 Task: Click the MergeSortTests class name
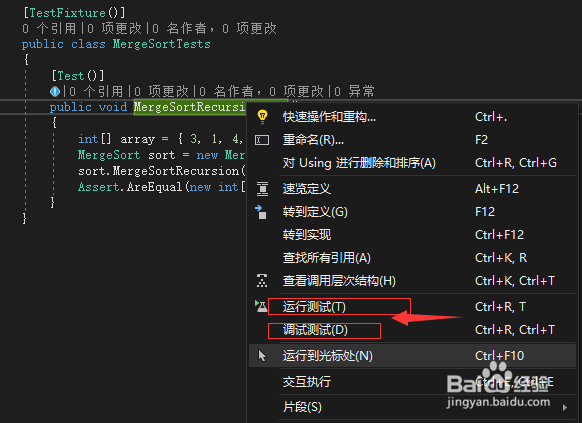pos(161,44)
